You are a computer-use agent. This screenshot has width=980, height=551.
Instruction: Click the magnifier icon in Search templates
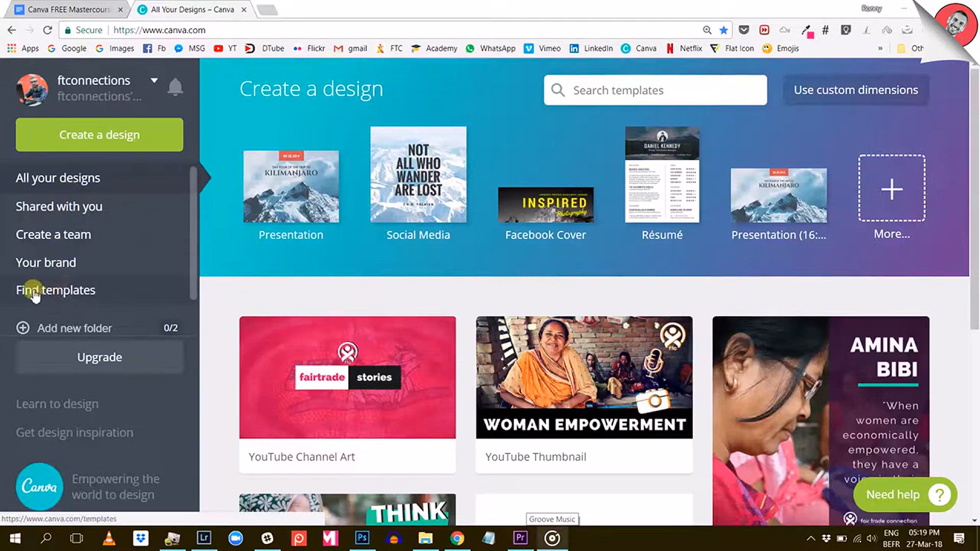[558, 90]
